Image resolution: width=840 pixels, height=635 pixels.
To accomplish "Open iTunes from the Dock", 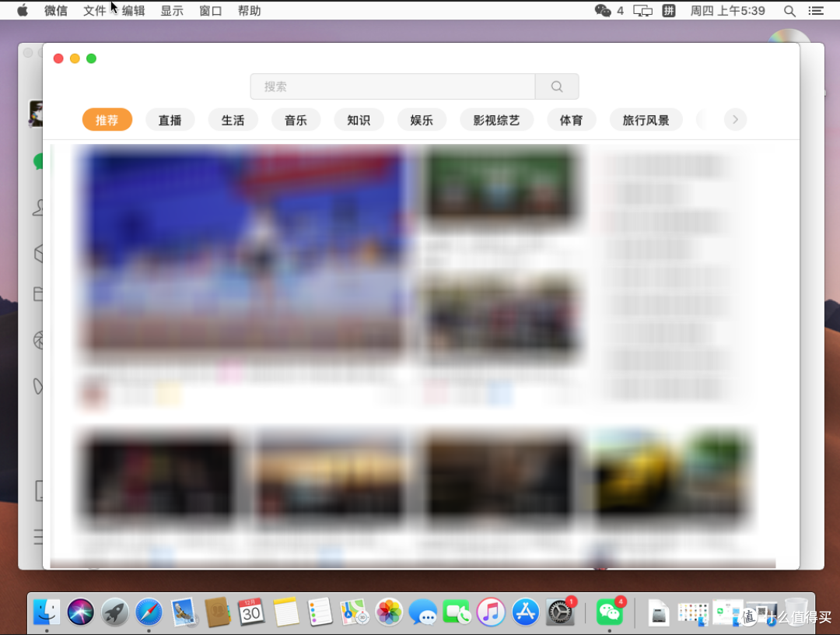I will point(491,612).
